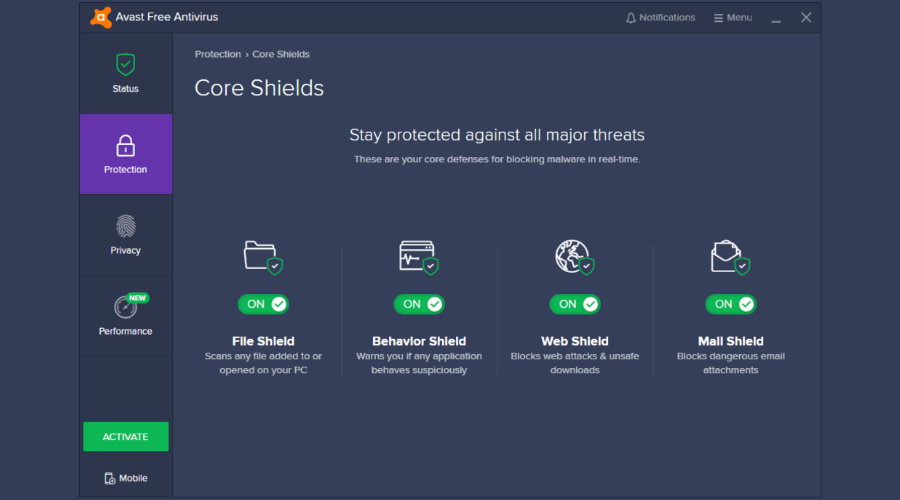Click the File Shield folder icon
The image size is (900, 500).
pyautogui.click(x=263, y=257)
